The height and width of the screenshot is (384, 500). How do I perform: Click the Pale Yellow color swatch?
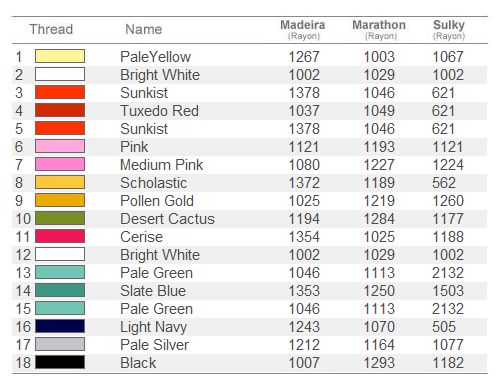pyautogui.click(x=60, y=56)
